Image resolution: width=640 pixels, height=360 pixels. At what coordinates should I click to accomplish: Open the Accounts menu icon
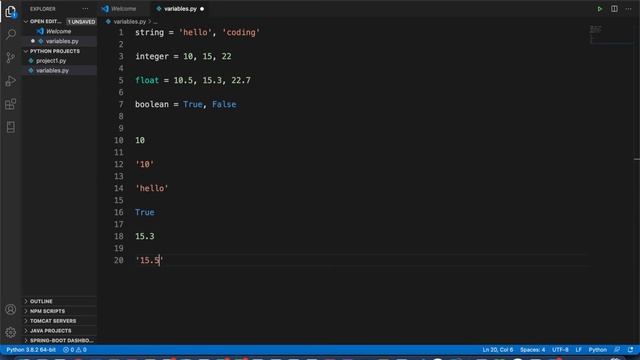pyautogui.click(x=11, y=309)
